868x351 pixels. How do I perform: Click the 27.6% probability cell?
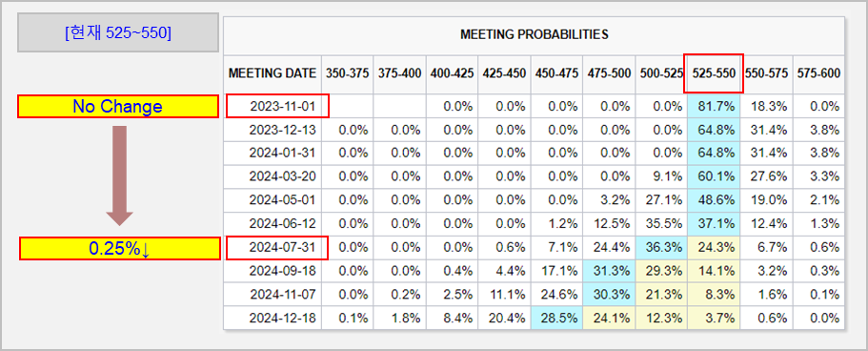point(766,176)
